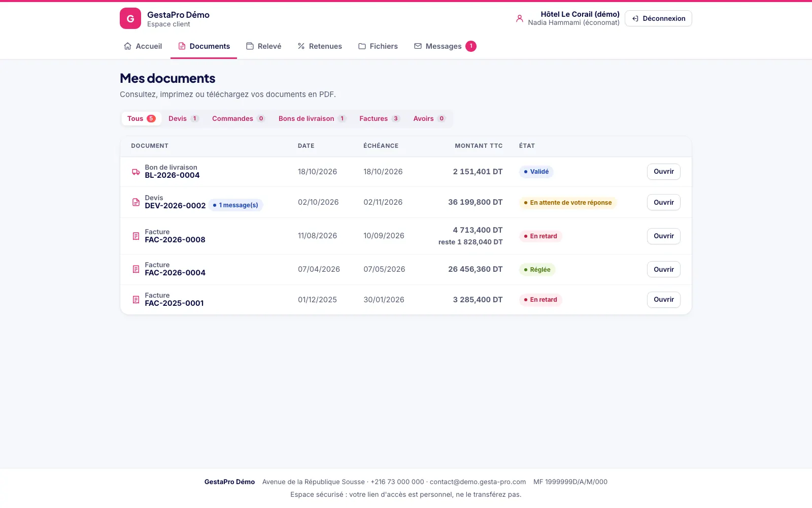
Task: Click the unread badge on Messages
Action: coord(471,46)
